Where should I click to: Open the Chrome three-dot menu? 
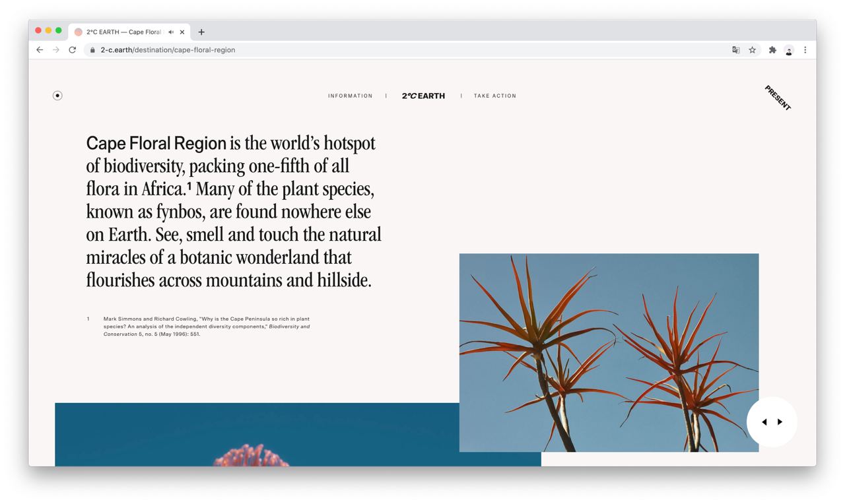click(x=805, y=50)
